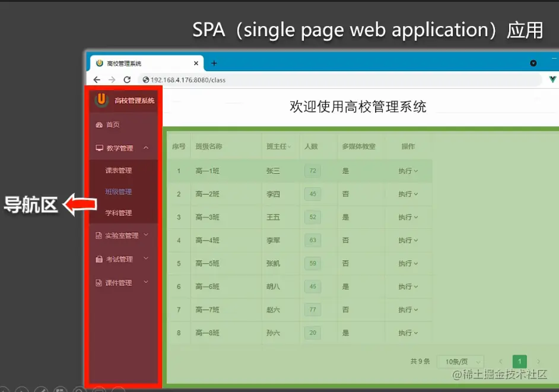Open 执行 dropdown for 高一2班

pyautogui.click(x=408, y=194)
